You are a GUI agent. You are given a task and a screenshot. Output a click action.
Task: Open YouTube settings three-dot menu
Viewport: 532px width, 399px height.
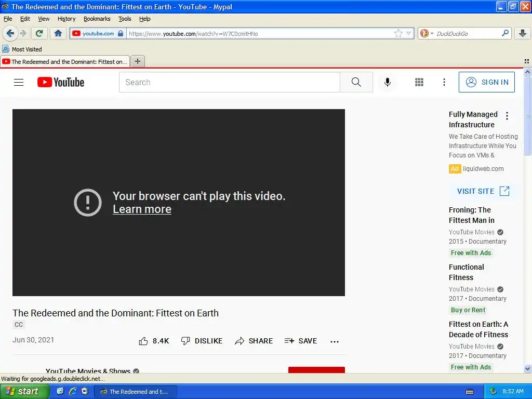444,82
